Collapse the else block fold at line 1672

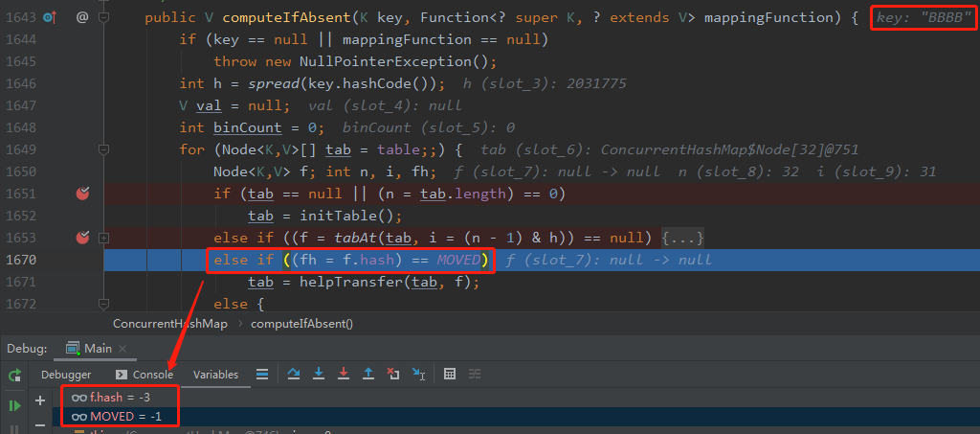click(x=103, y=304)
